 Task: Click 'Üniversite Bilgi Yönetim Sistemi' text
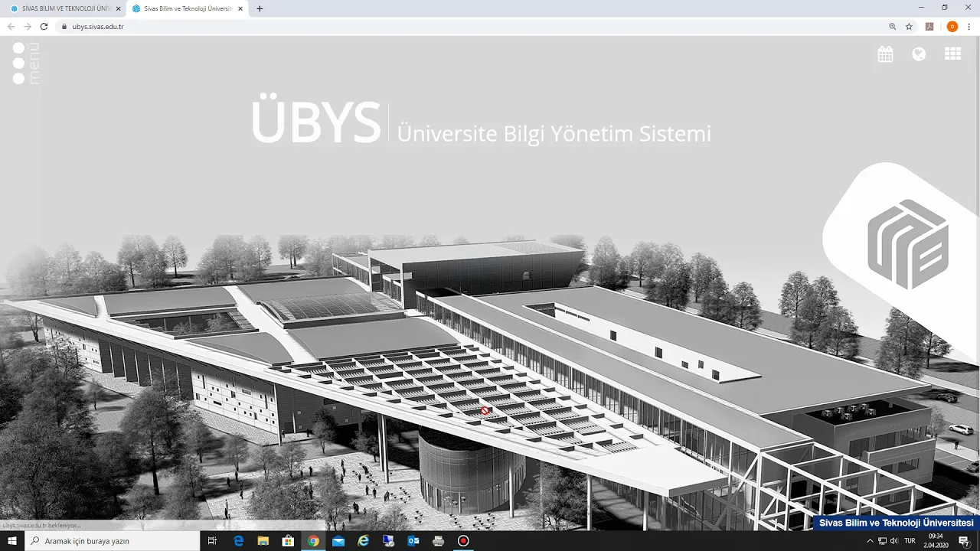click(554, 133)
